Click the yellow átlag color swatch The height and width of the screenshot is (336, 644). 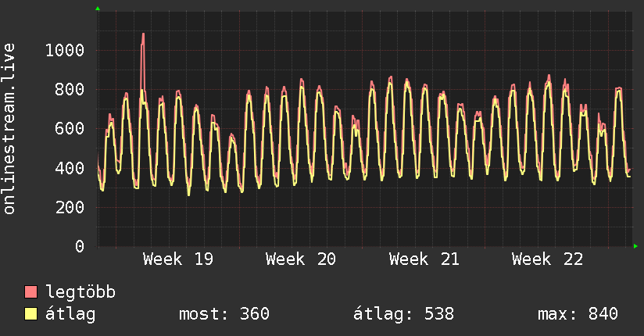(30, 314)
